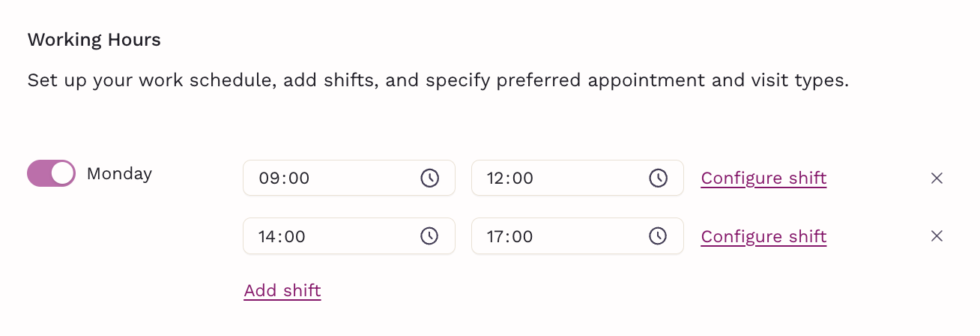Image resolution: width=980 pixels, height=336 pixels.
Task: Select the hour part of 14:00
Action: click(x=268, y=237)
